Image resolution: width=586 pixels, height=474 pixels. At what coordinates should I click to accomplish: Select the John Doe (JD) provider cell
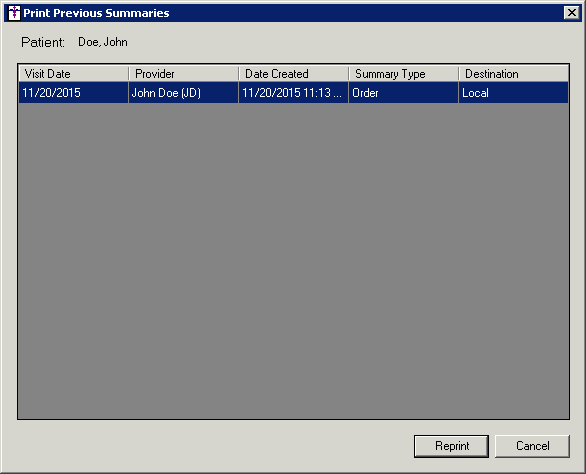click(x=183, y=93)
